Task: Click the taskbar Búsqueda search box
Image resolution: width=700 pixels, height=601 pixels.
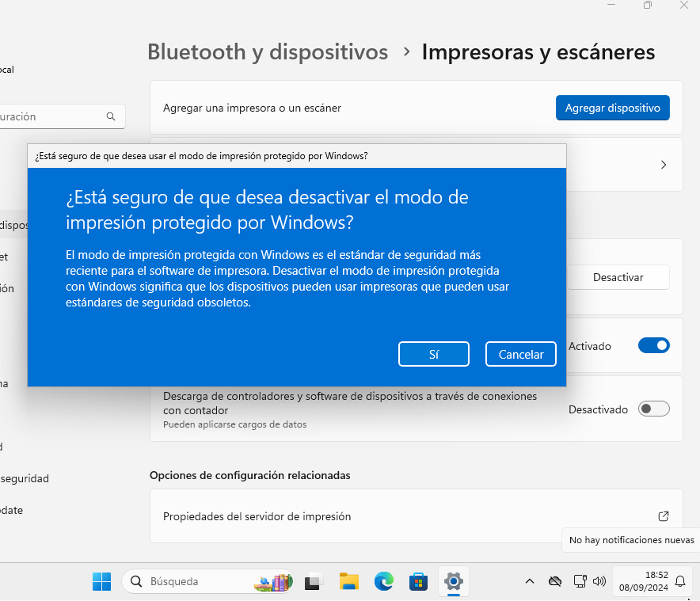Action: coord(208,581)
